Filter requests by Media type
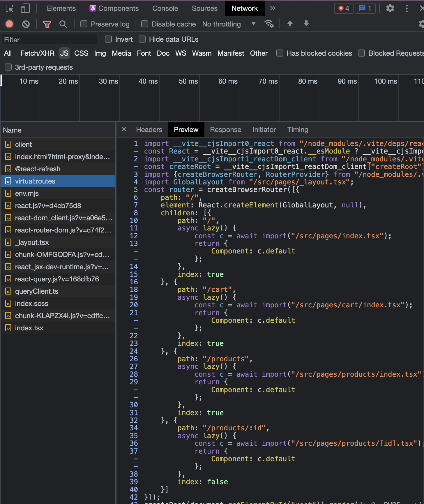The image size is (424, 504). (x=121, y=53)
